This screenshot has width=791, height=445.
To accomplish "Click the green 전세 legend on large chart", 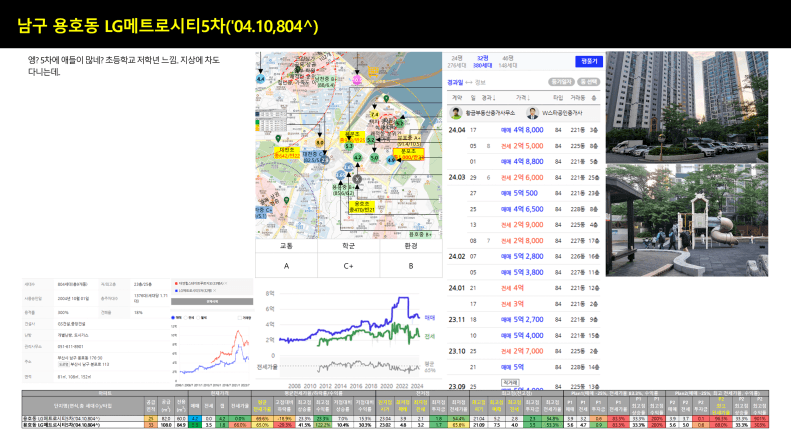I will (429, 336).
